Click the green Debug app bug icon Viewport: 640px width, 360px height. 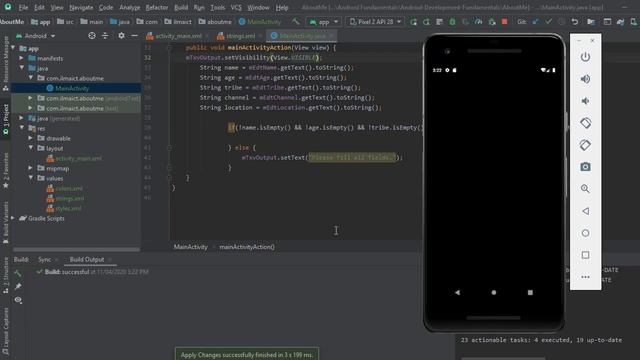click(452, 22)
